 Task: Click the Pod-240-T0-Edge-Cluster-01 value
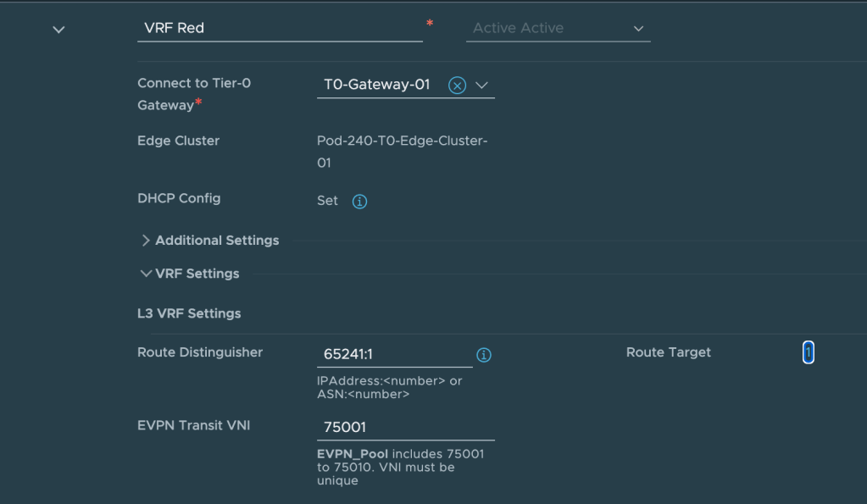tap(402, 151)
